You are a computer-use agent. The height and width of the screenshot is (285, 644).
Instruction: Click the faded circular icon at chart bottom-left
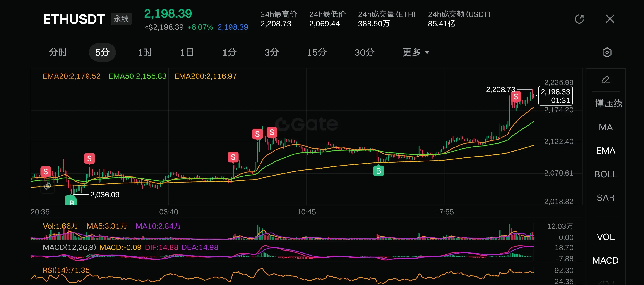pos(48,186)
